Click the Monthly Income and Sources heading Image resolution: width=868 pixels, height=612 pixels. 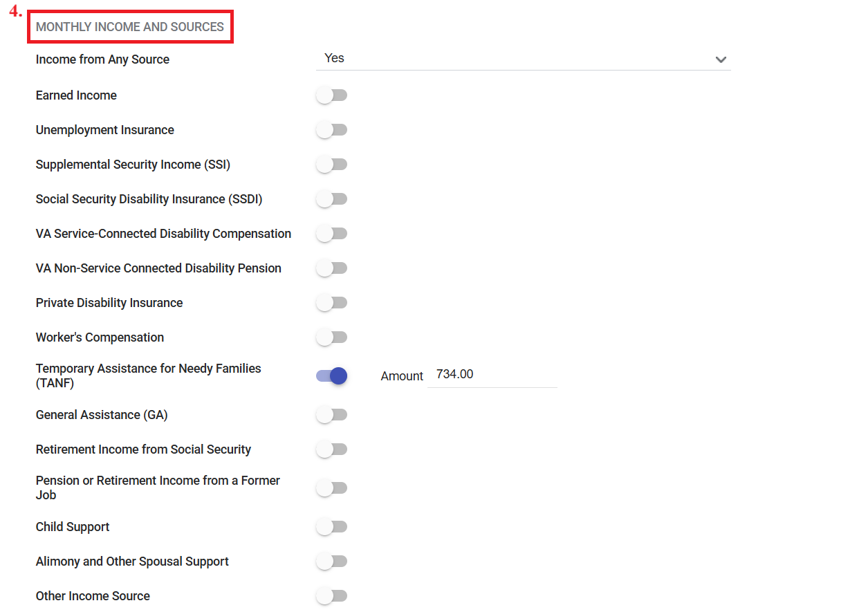130,27
